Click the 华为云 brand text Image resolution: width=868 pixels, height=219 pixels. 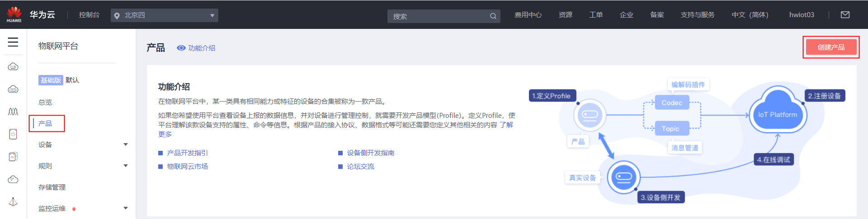point(42,15)
